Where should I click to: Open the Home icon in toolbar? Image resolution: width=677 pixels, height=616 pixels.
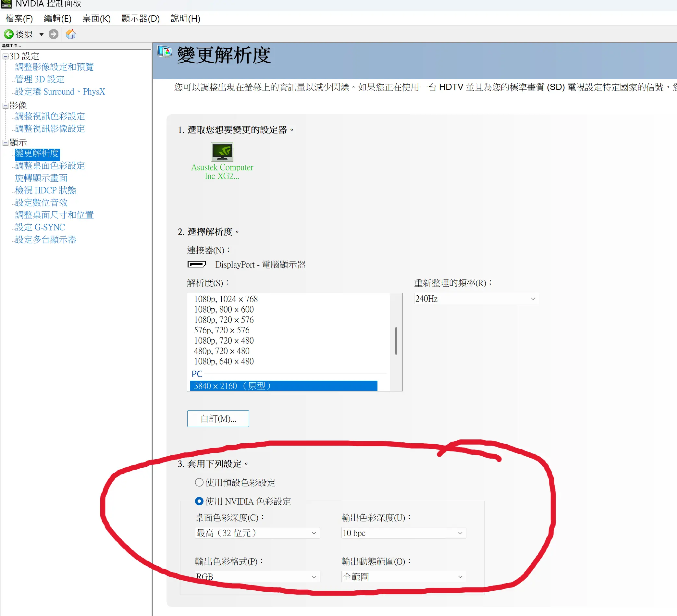(x=71, y=34)
